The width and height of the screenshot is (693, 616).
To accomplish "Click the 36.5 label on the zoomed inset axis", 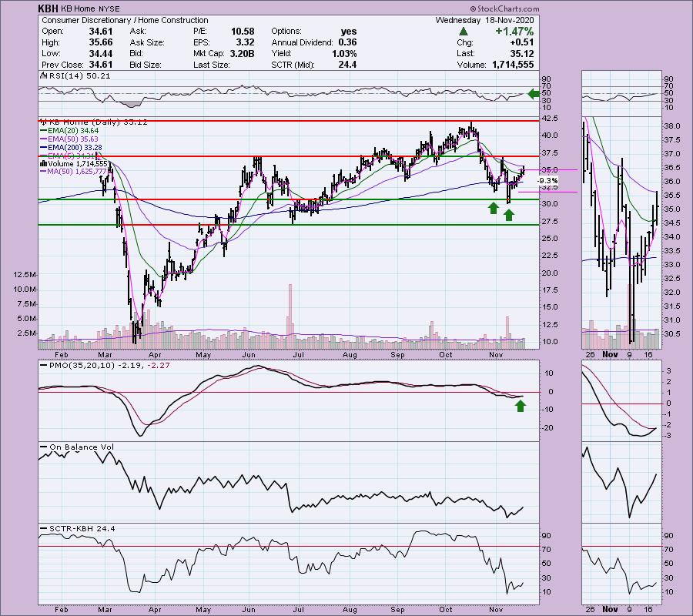I will 671,168.
